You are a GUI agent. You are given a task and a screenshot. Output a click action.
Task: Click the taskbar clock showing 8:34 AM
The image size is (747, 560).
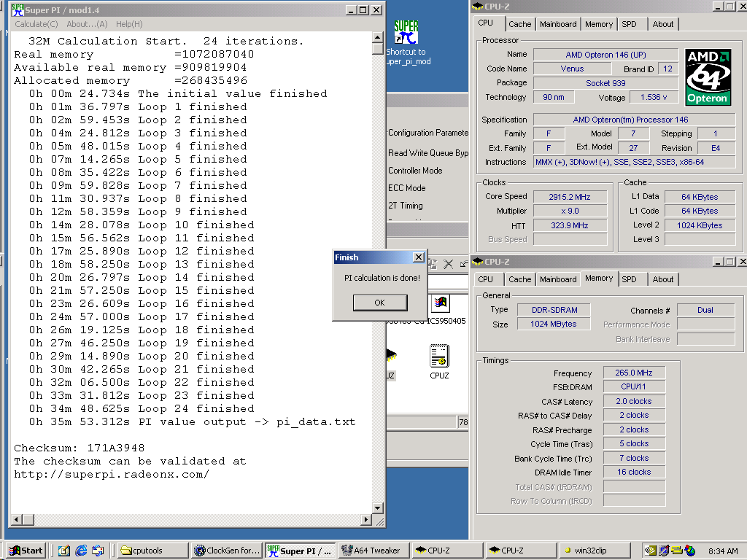click(x=723, y=551)
